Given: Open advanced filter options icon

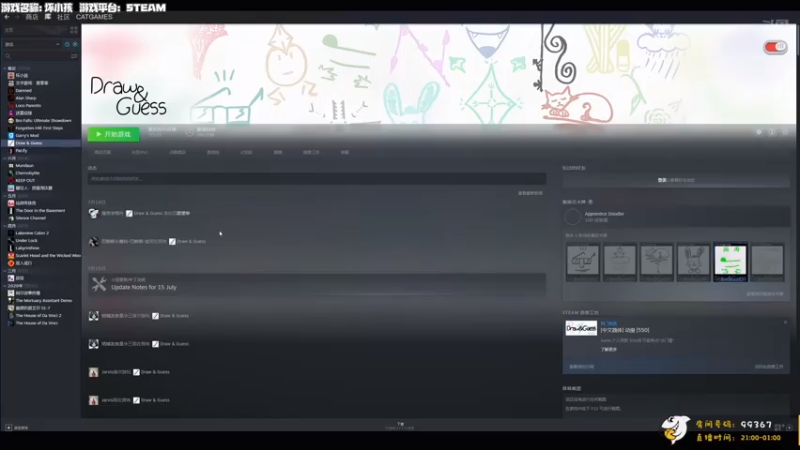Looking at the screenshot, I should click(74, 56).
